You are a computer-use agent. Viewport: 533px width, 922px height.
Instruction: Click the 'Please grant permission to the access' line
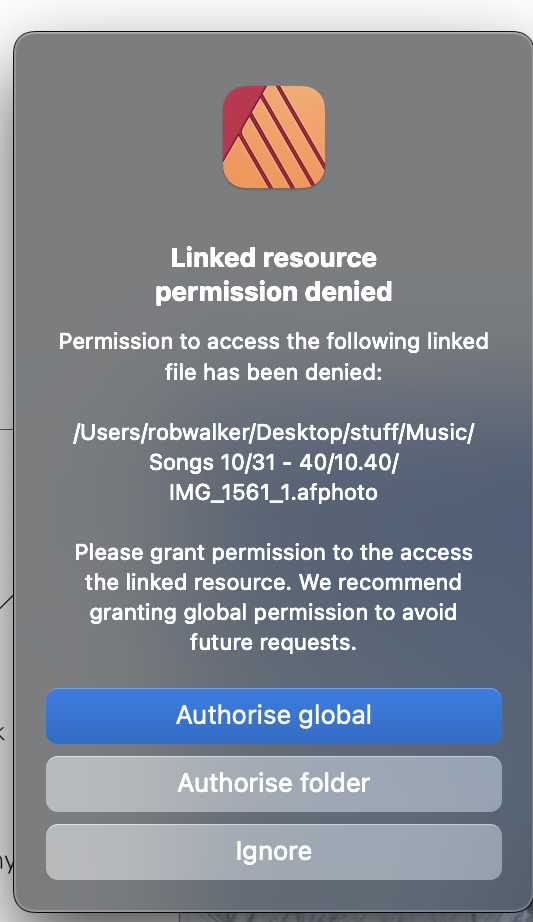tap(274, 553)
